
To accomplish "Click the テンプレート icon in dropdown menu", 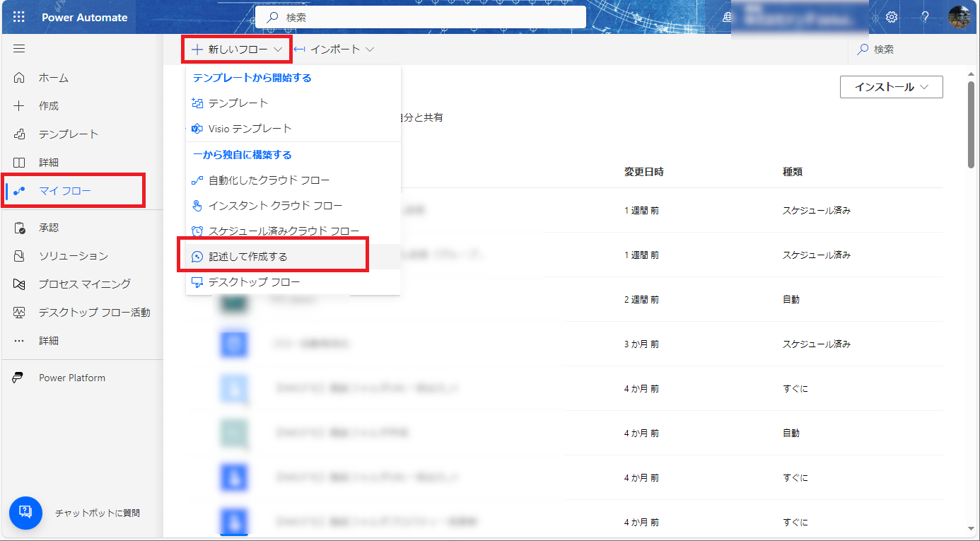I will click(197, 103).
